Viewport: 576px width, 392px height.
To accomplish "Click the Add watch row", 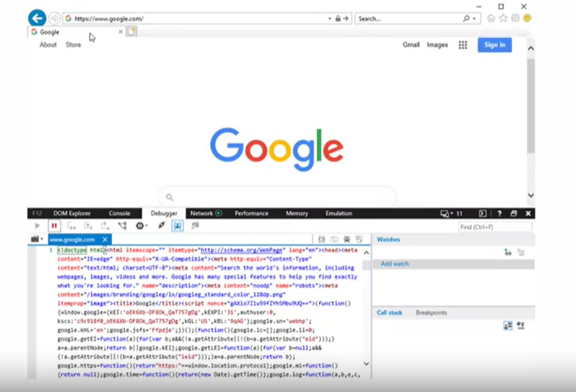I will [454, 264].
